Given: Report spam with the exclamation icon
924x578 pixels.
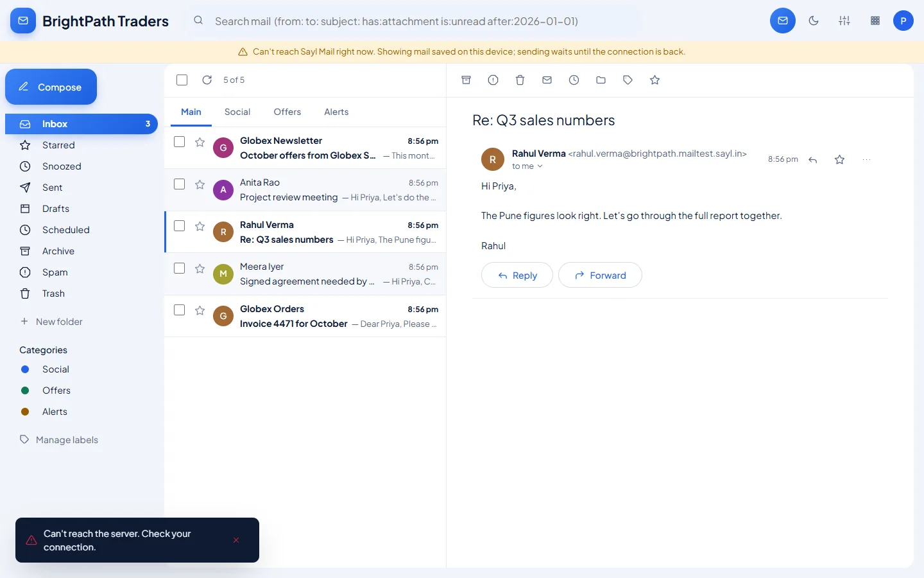Looking at the screenshot, I should (493, 80).
